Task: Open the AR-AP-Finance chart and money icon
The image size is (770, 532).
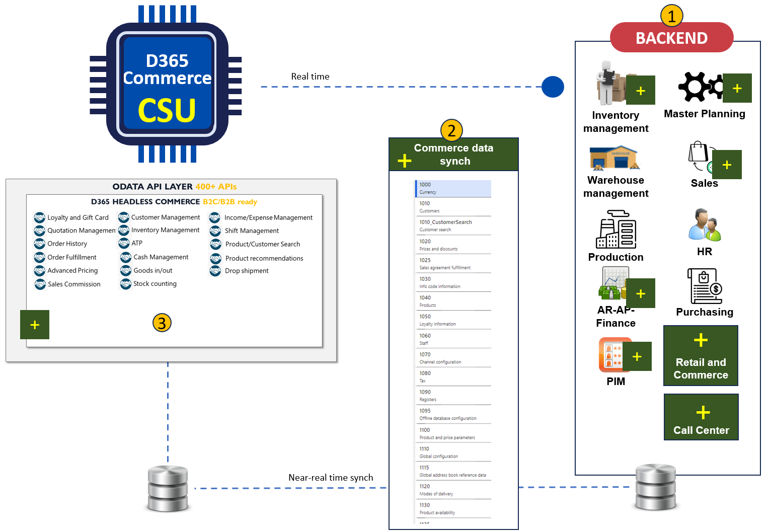Action: 613,283
